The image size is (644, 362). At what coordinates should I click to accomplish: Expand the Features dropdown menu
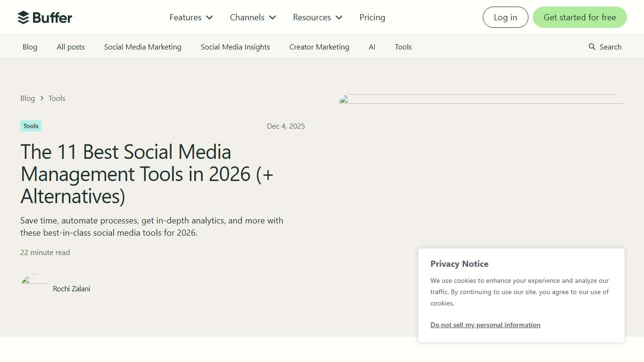(190, 17)
